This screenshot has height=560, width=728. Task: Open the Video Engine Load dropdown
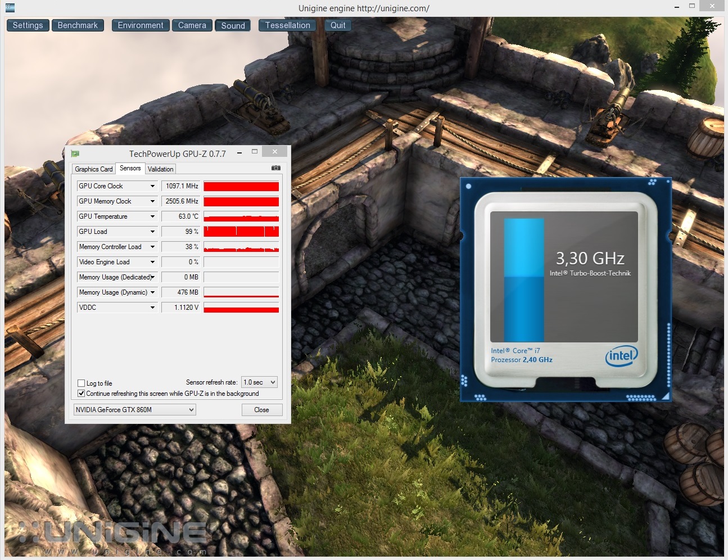point(152,262)
